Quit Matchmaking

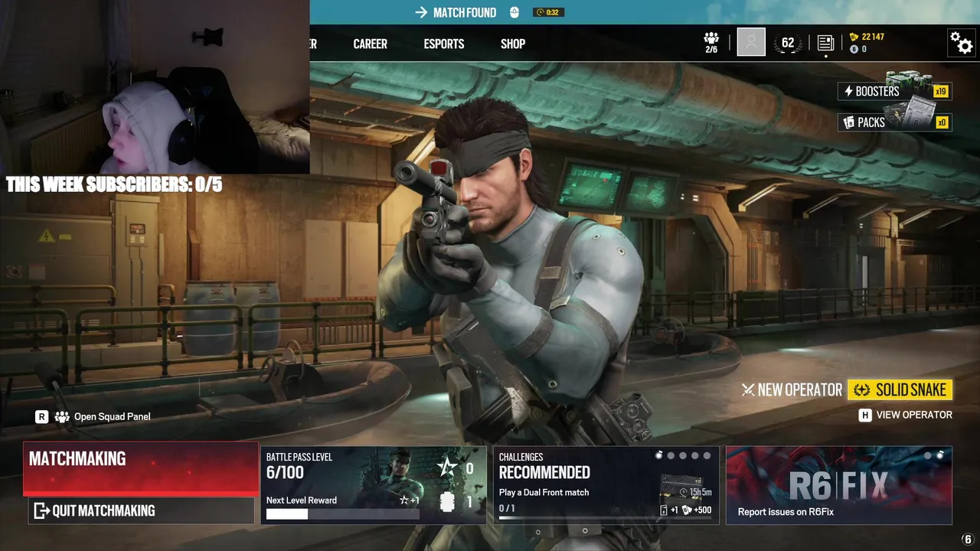click(141, 510)
